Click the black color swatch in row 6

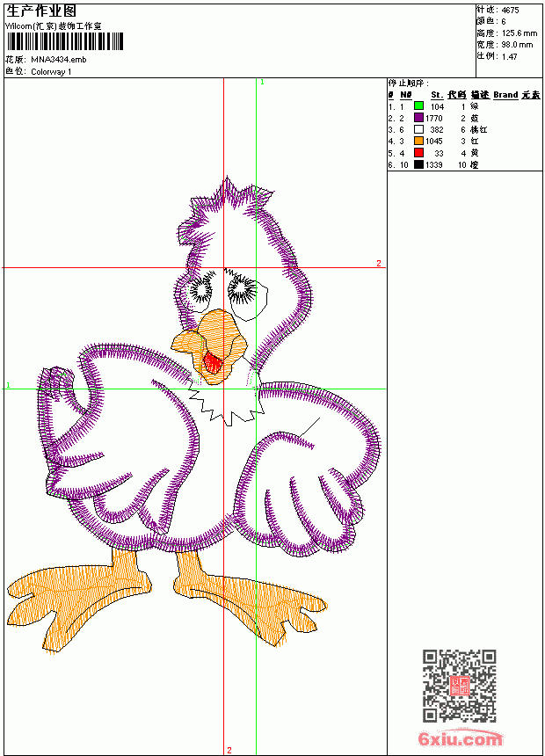click(x=418, y=164)
